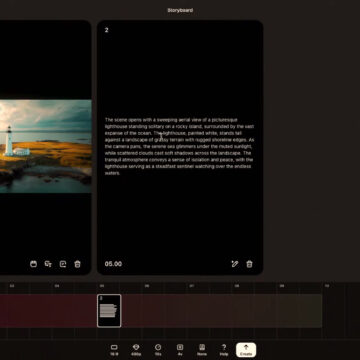Click the Create button
360x360 pixels.
(x=246, y=350)
